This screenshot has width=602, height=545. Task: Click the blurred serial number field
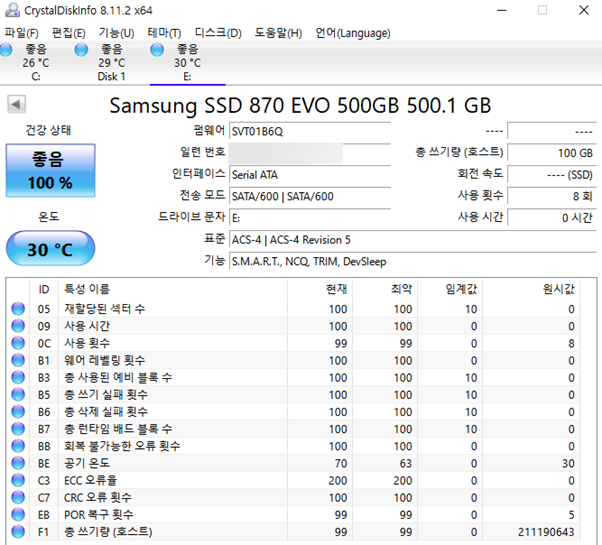[x=286, y=153]
